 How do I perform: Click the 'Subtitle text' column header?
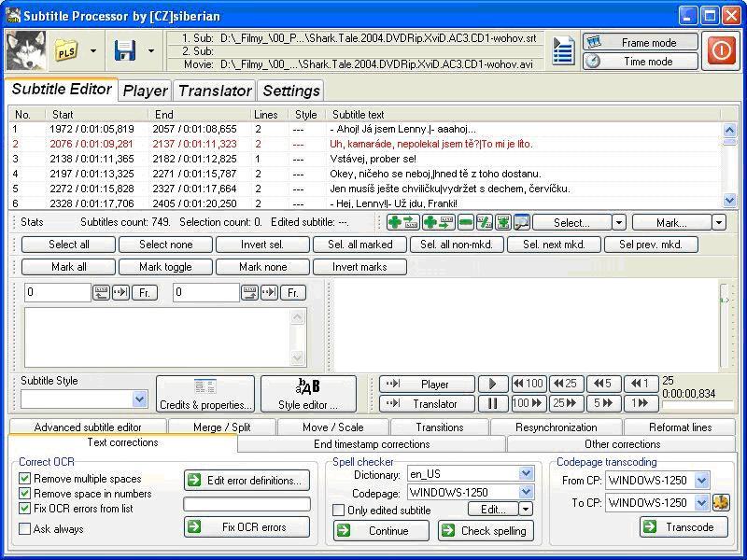[x=523, y=114]
